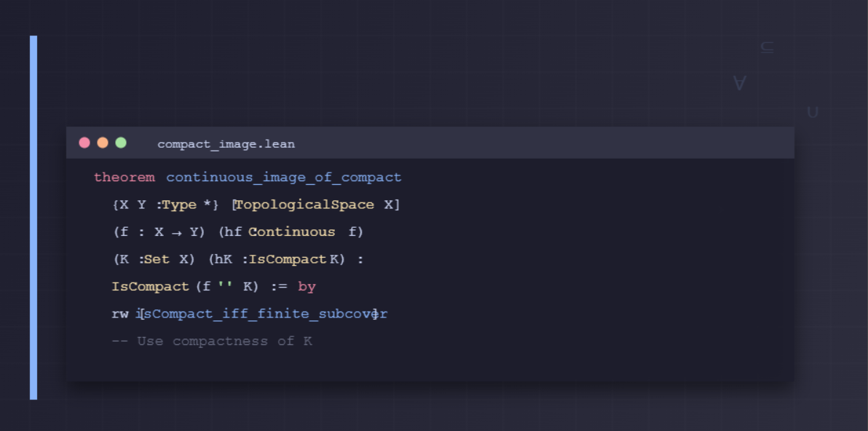Click the continuous_image_of_compact theorem name
The image size is (868, 431).
[x=283, y=178]
